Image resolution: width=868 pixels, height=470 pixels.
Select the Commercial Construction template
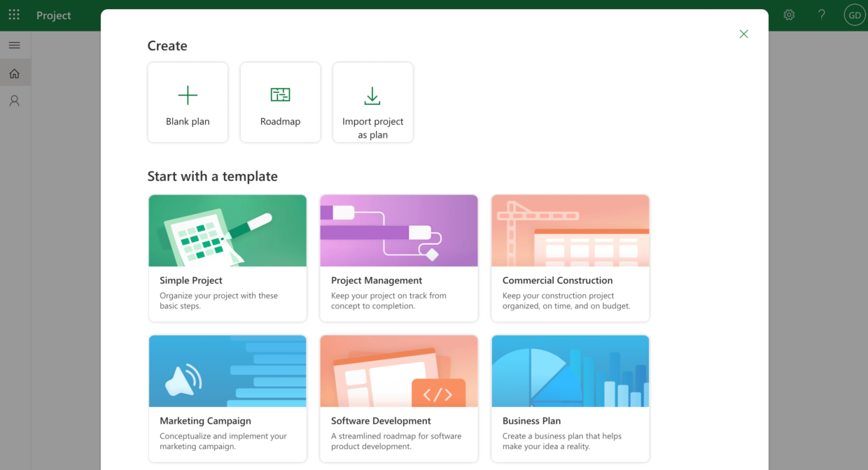[570, 258]
